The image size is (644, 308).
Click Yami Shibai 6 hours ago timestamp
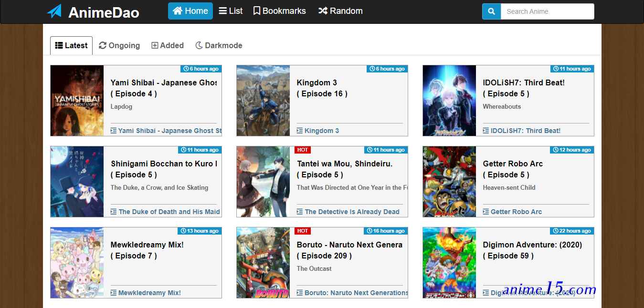coord(201,69)
